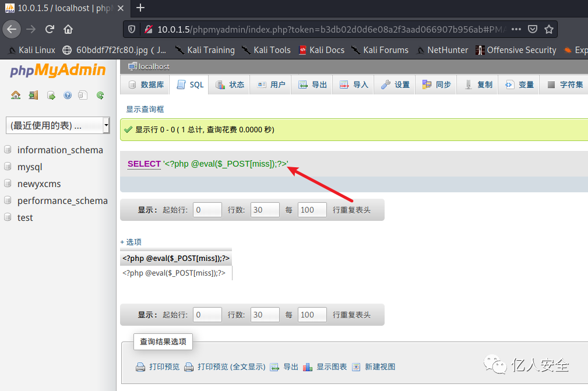Click the browser back arrow
This screenshot has width=588, height=391.
click(12, 29)
